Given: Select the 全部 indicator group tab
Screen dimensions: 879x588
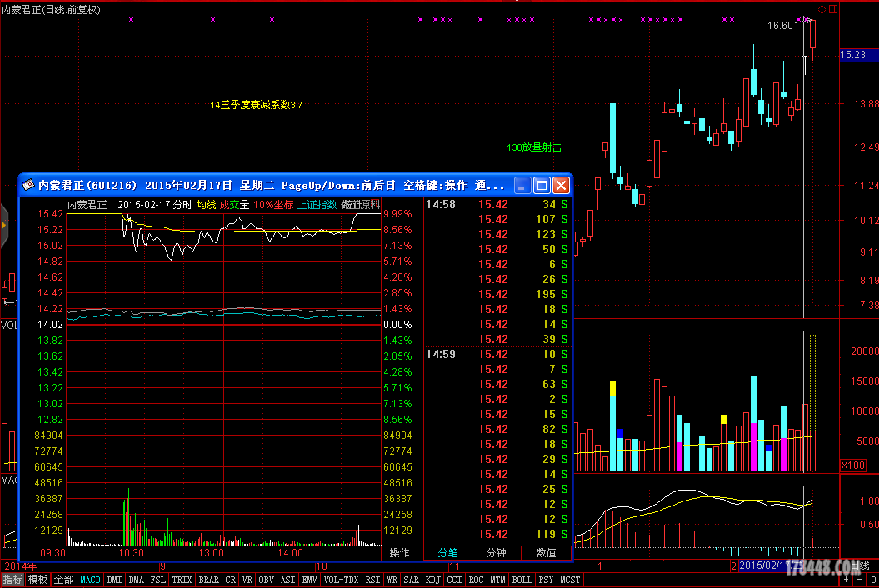Looking at the screenshot, I should 63,581.
